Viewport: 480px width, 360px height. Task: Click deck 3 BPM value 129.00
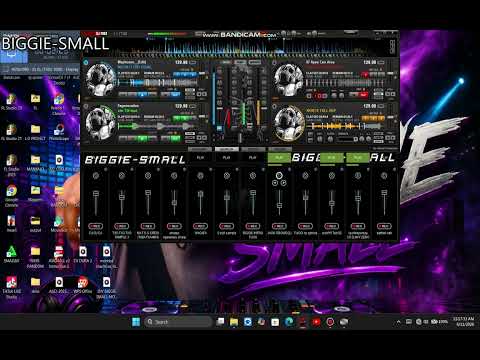[182, 106]
